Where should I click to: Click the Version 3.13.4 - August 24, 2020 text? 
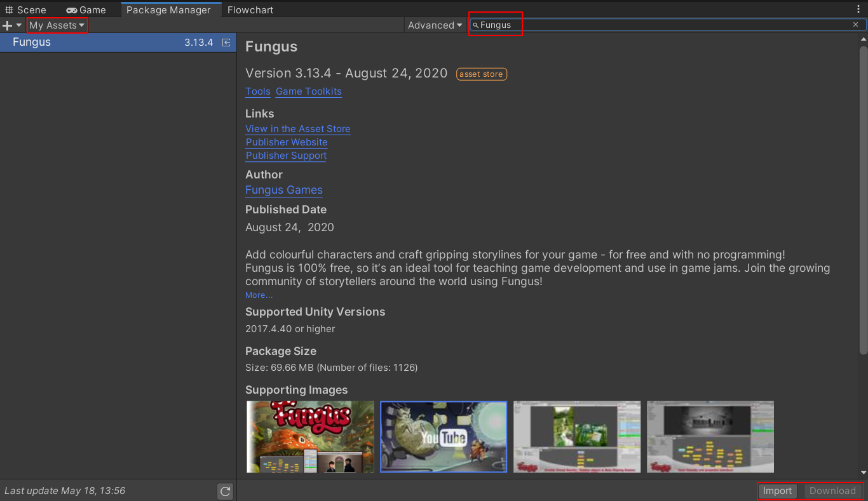click(x=346, y=74)
